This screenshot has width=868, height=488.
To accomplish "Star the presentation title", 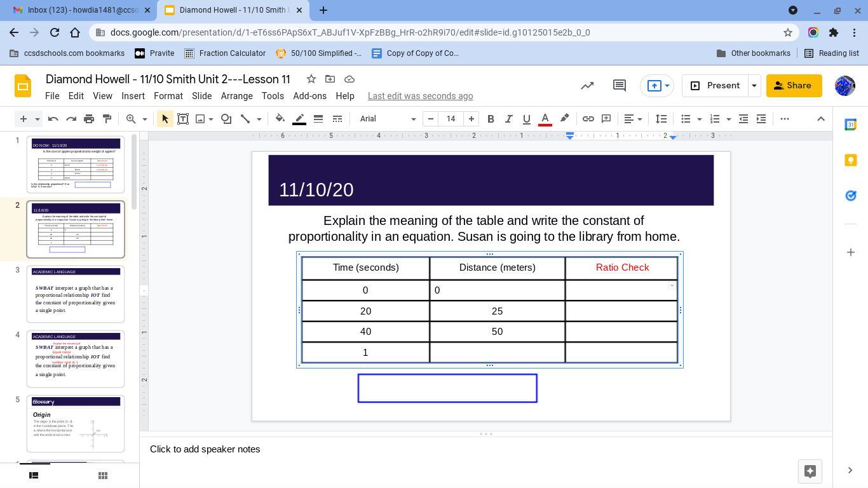I will pos(311,79).
